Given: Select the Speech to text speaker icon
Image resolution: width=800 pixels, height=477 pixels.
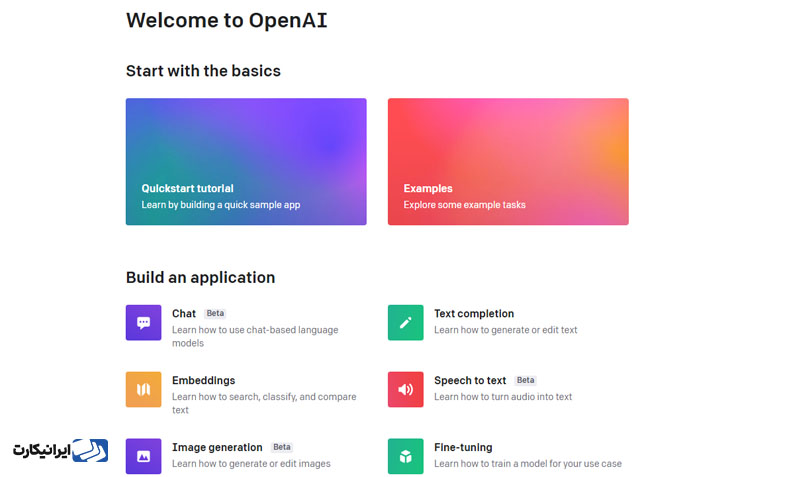Looking at the screenshot, I should pyautogui.click(x=406, y=389).
